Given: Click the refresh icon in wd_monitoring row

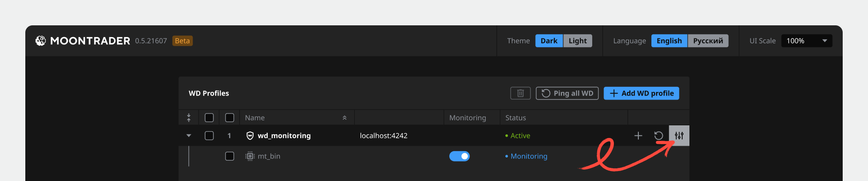Looking at the screenshot, I should tap(659, 136).
